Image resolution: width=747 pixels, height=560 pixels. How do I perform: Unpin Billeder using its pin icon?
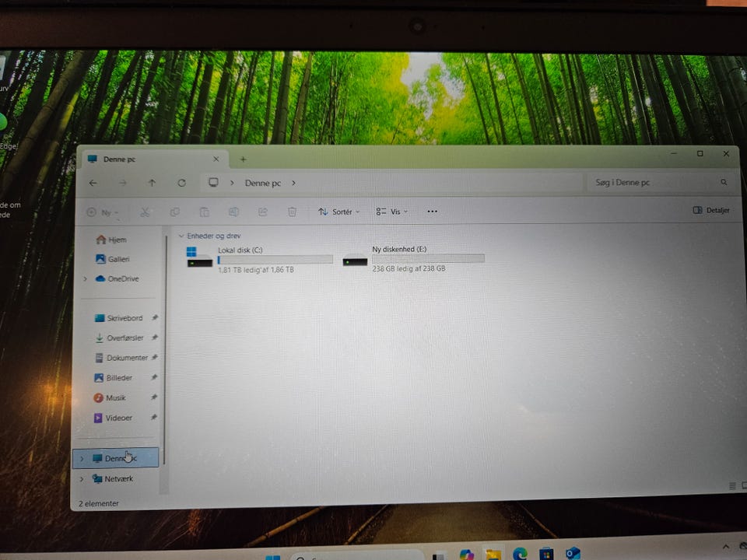coord(154,377)
